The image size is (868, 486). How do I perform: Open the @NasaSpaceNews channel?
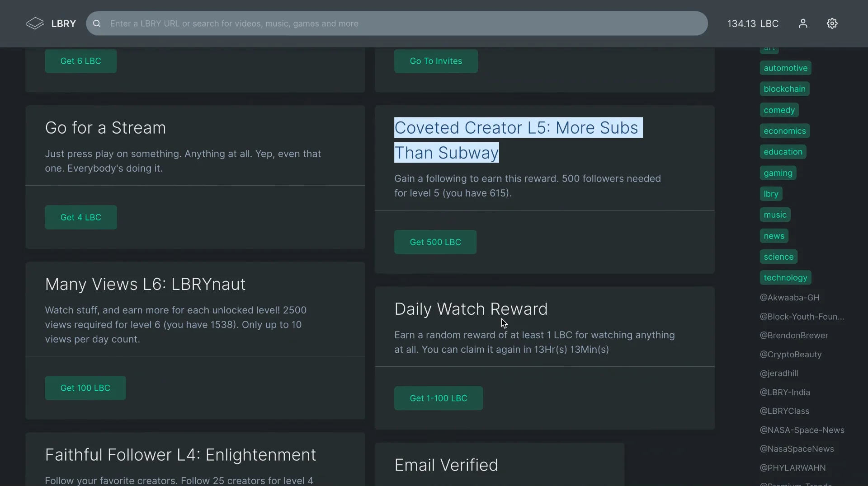[797, 449]
